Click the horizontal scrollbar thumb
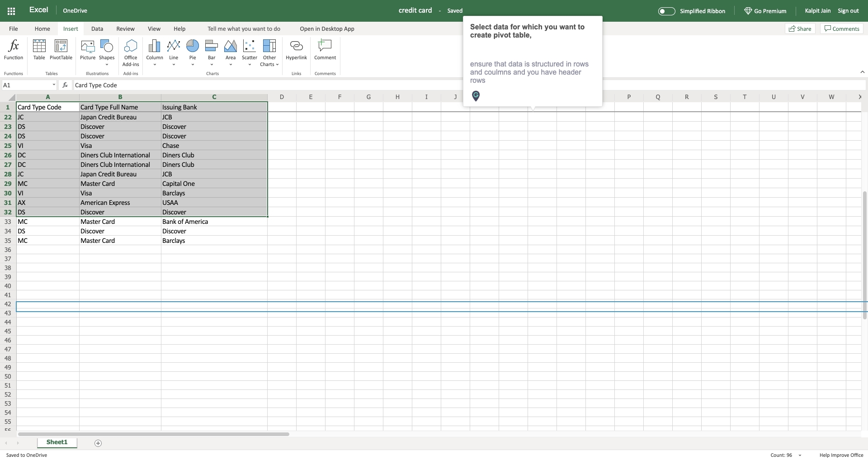868x460 pixels. 154,434
